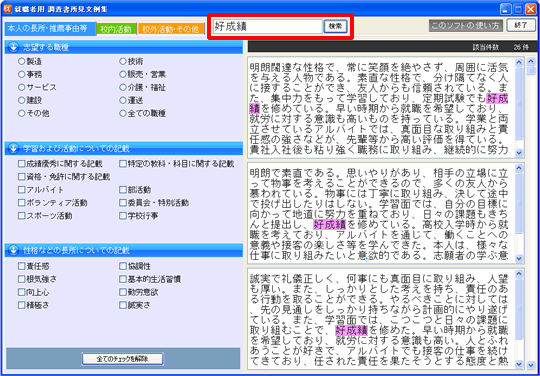Click up arrow of third result text scrollbar
This screenshot has height=376, width=540.
(519, 274)
